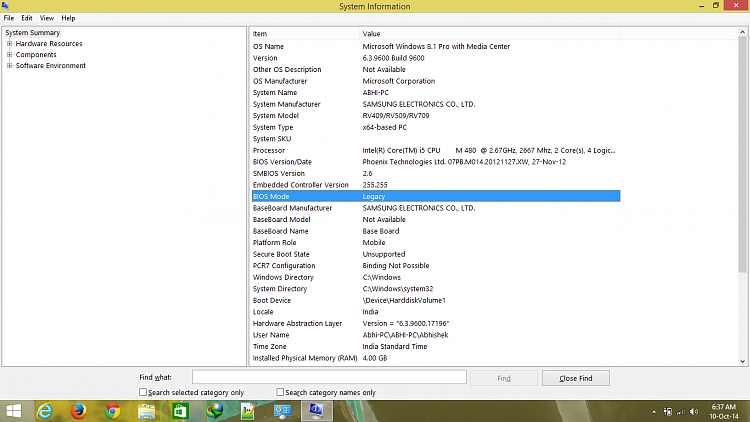Click the Value column header
This screenshot has height=422, width=750.
point(490,33)
